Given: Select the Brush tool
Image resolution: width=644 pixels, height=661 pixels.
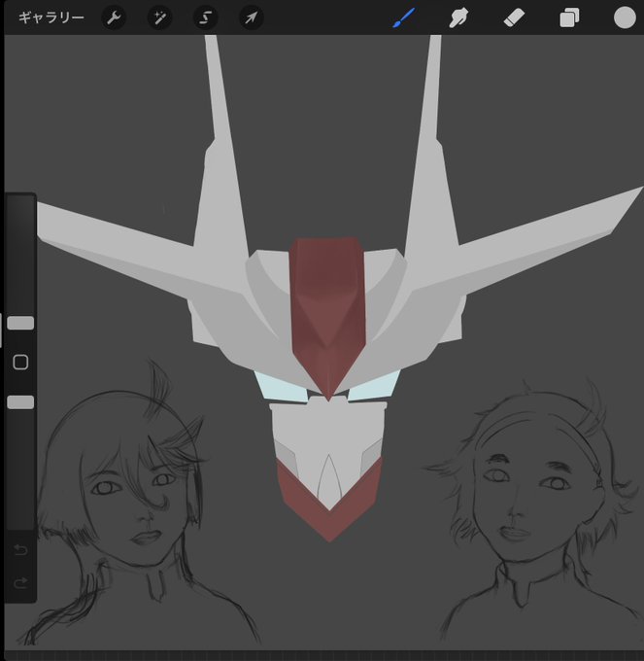Looking at the screenshot, I should coord(403,17).
